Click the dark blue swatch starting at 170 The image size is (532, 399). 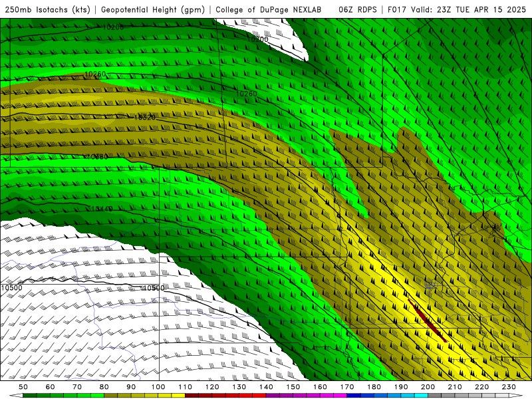tap(354, 395)
